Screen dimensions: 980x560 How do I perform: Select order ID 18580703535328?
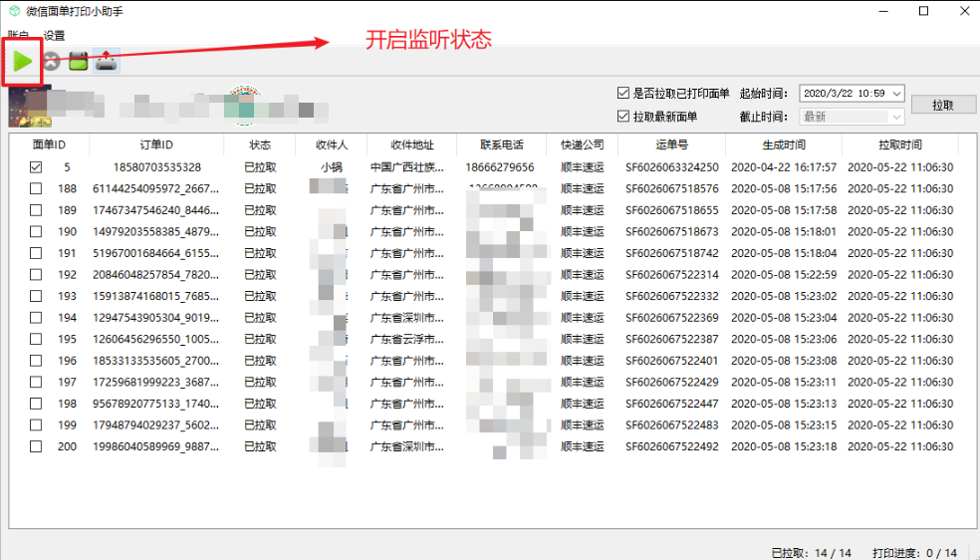pos(157,167)
